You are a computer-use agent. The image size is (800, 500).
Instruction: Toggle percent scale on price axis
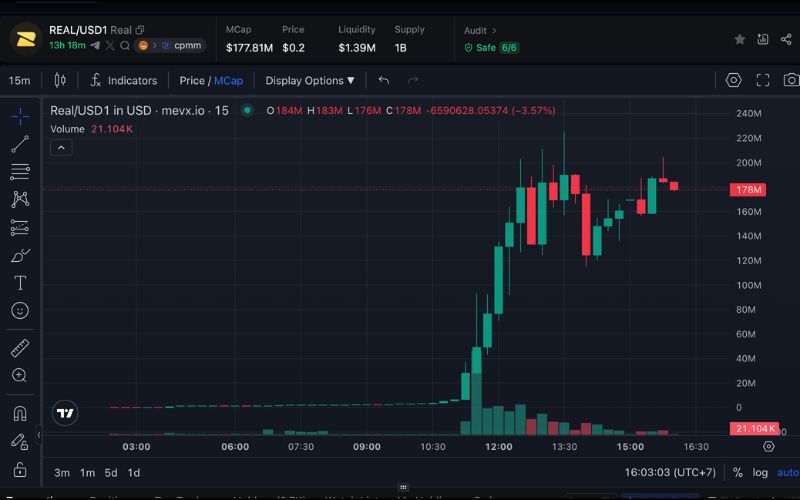(x=737, y=473)
